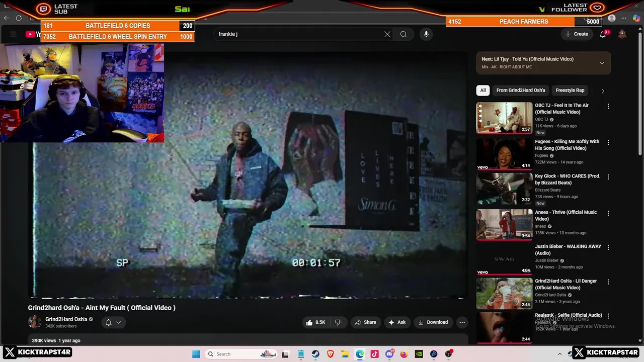644x362 pixels.
Task: Open options for RealestK 'Selfie' video
Action: point(608,316)
